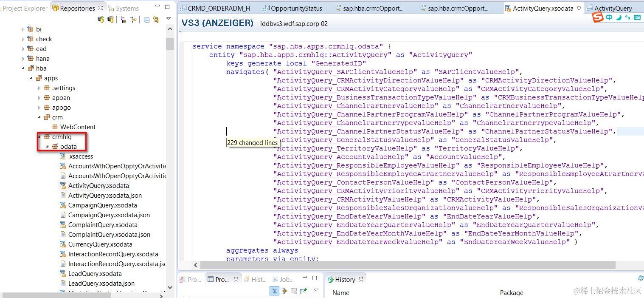Switch to the Systems tab
This screenshot has width=644, height=298.
tap(124, 8)
